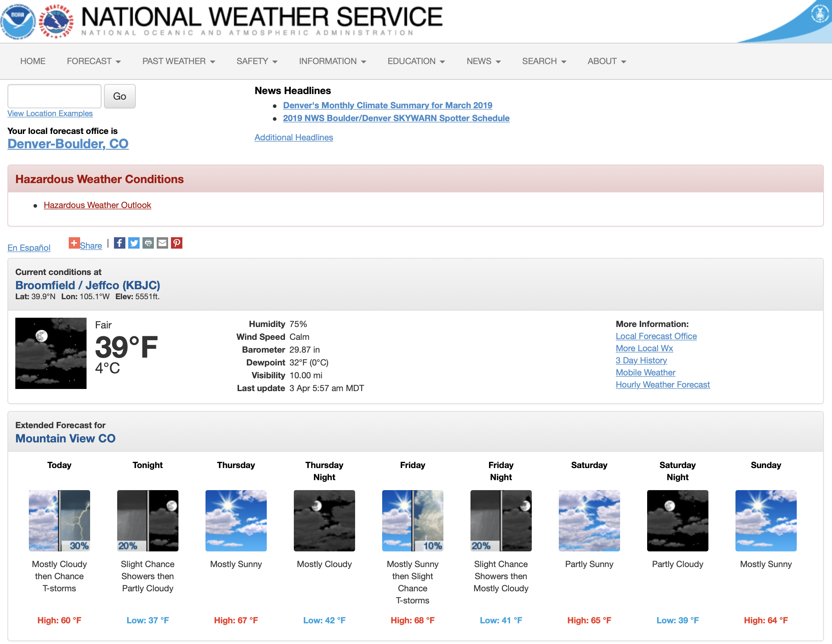This screenshot has width=832, height=644.
Task: Expand the PAST WEATHER dropdown
Action: pos(178,61)
